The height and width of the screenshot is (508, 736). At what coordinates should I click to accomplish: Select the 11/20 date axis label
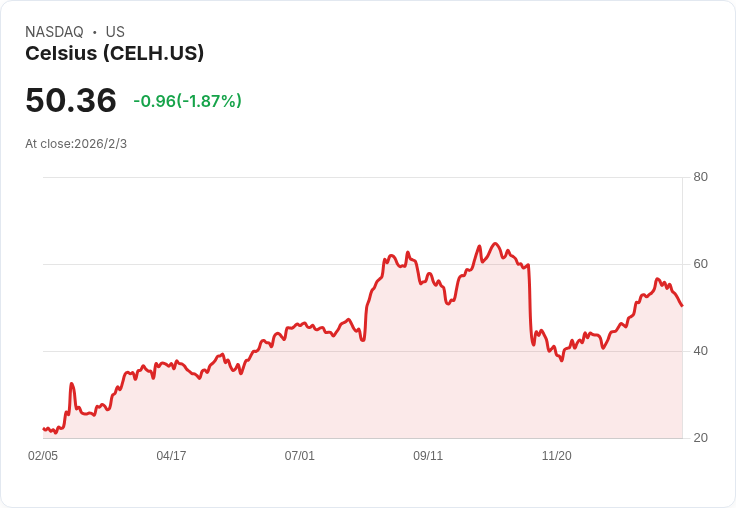pyautogui.click(x=556, y=456)
